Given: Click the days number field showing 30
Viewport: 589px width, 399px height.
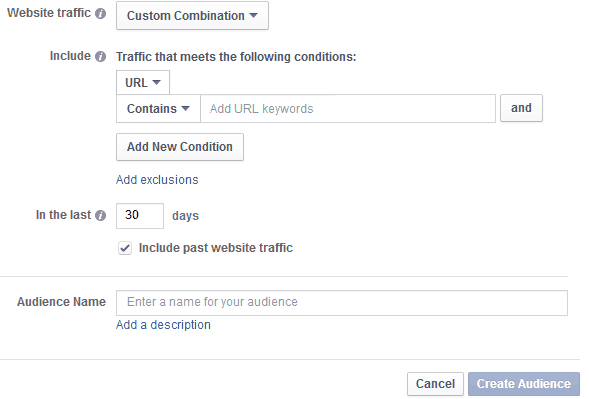Looking at the screenshot, I should pyautogui.click(x=140, y=216).
